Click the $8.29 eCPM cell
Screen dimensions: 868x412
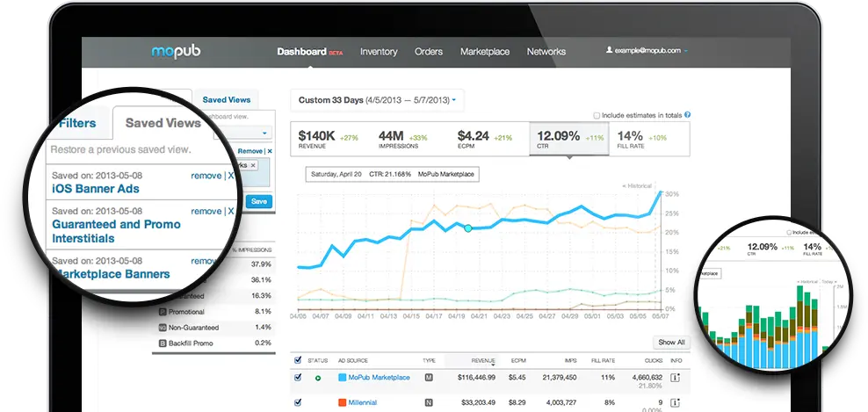point(517,402)
